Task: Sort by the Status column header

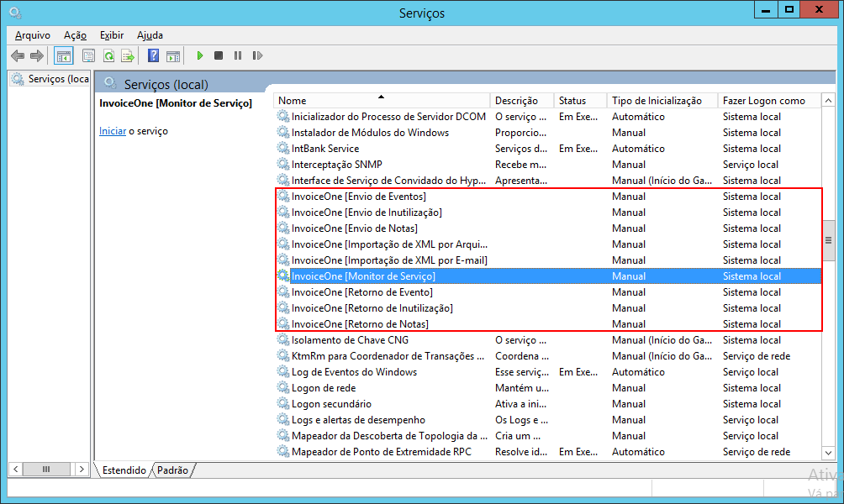Action: tap(581, 101)
